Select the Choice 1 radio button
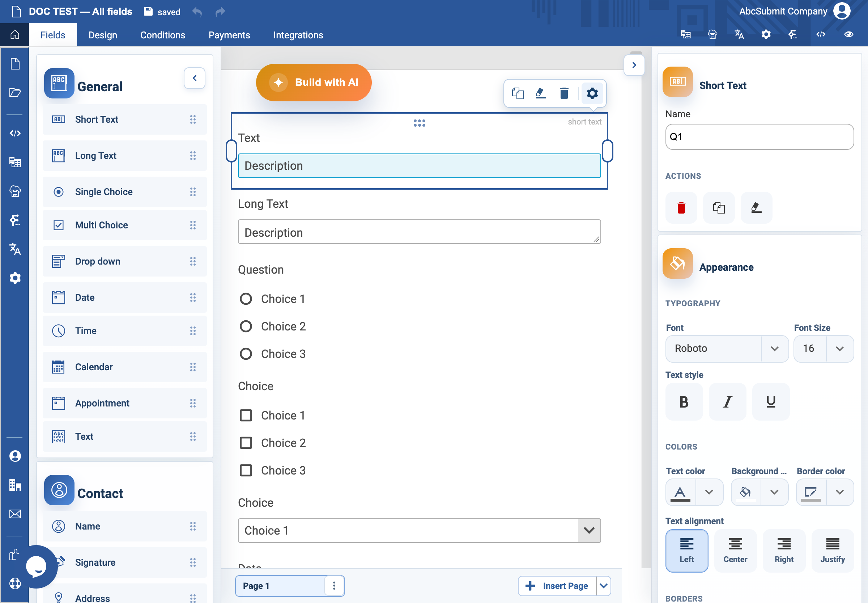The image size is (868, 603). pos(246,299)
